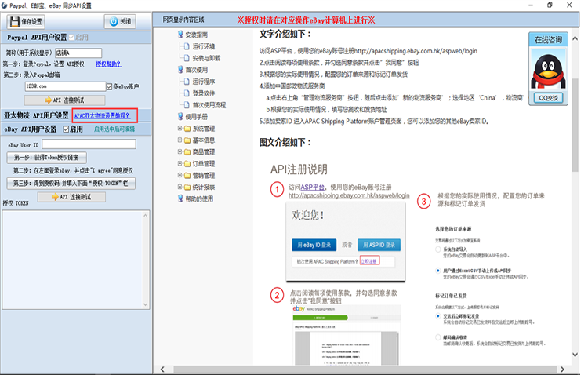Open the APAC亚太物流设置教程? link
The width and height of the screenshot is (588, 375).
(103, 115)
